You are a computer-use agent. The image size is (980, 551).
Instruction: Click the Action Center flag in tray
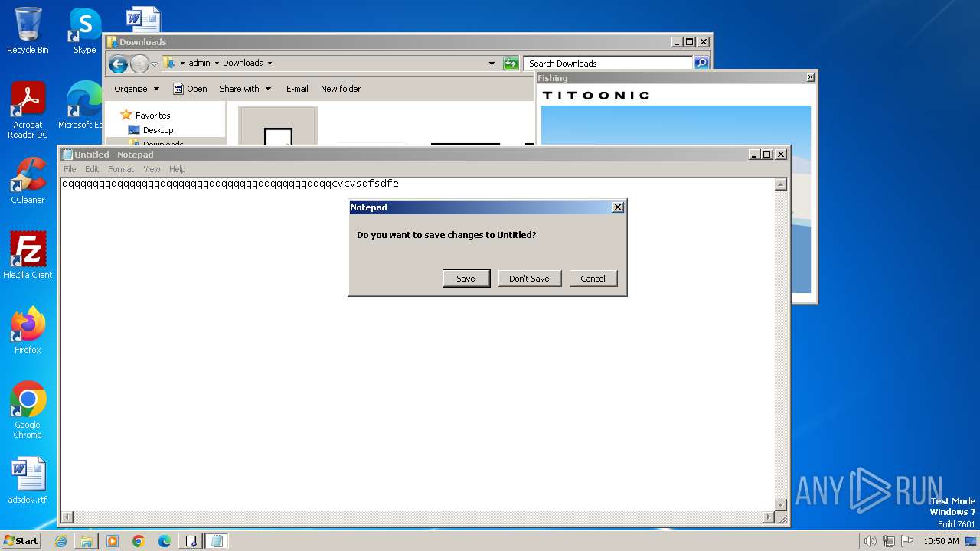pyautogui.click(x=908, y=541)
